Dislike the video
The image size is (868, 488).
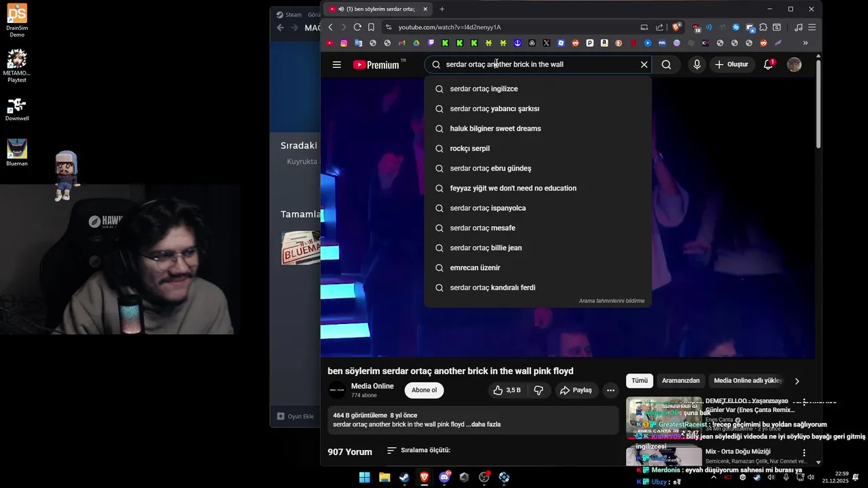coord(538,390)
